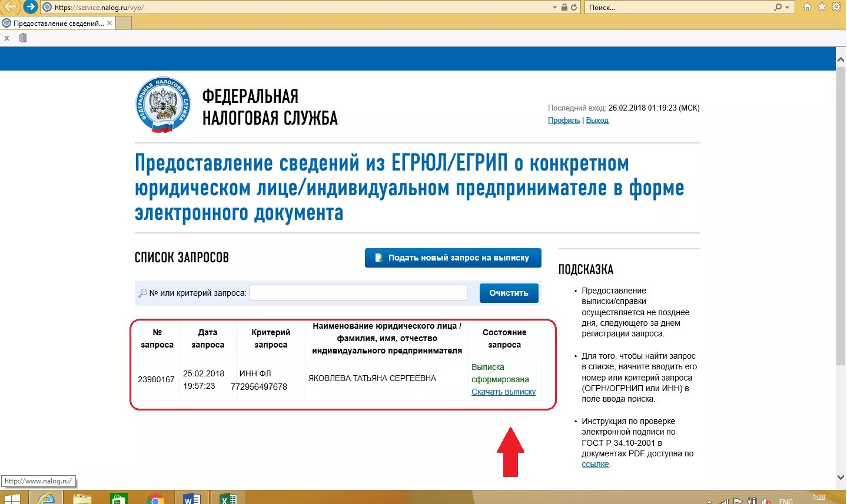Click the Federal Tax Service emblem logo
847x504 pixels.
coord(162,105)
